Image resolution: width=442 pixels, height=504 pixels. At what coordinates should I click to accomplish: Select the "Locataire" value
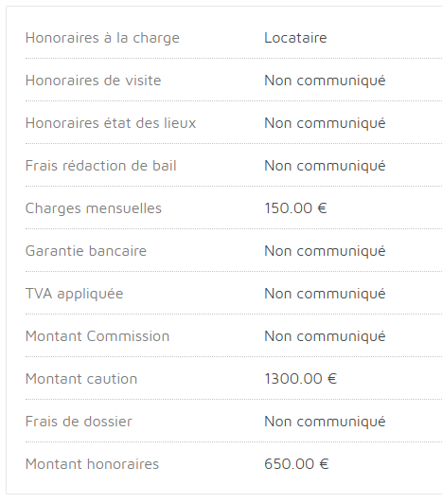[295, 38]
